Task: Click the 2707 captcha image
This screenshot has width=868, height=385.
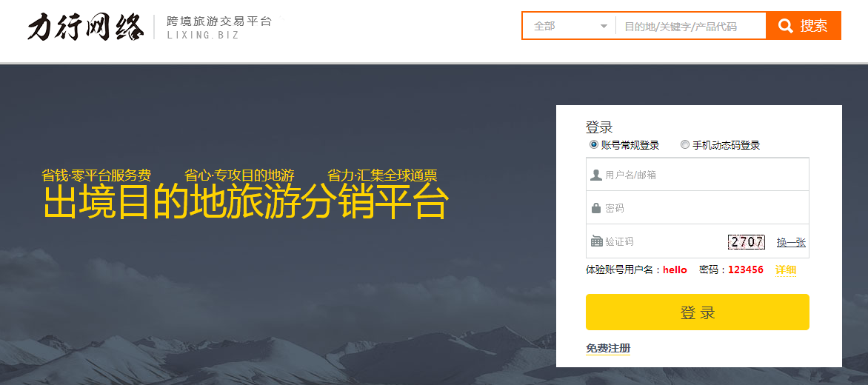Action: click(746, 241)
